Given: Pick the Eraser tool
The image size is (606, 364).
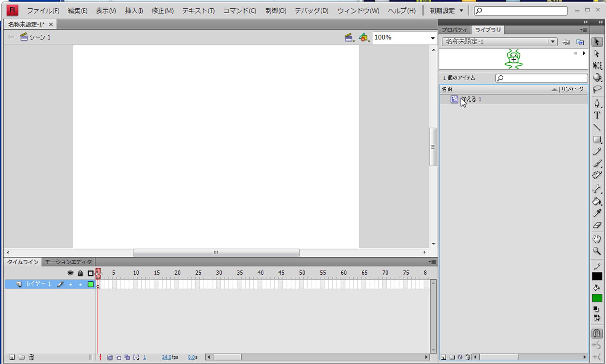Looking at the screenshot, I should pos(597,225).
